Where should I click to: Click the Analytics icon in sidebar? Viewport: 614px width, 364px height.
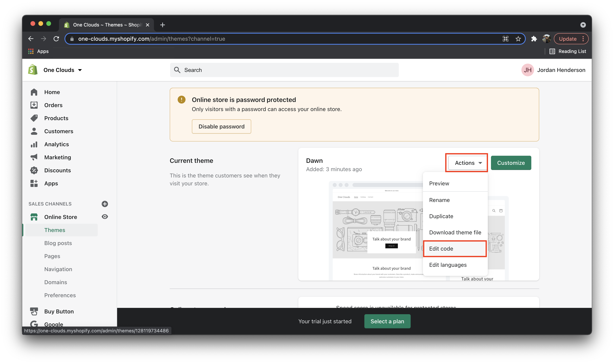click(x=34, y=144)
